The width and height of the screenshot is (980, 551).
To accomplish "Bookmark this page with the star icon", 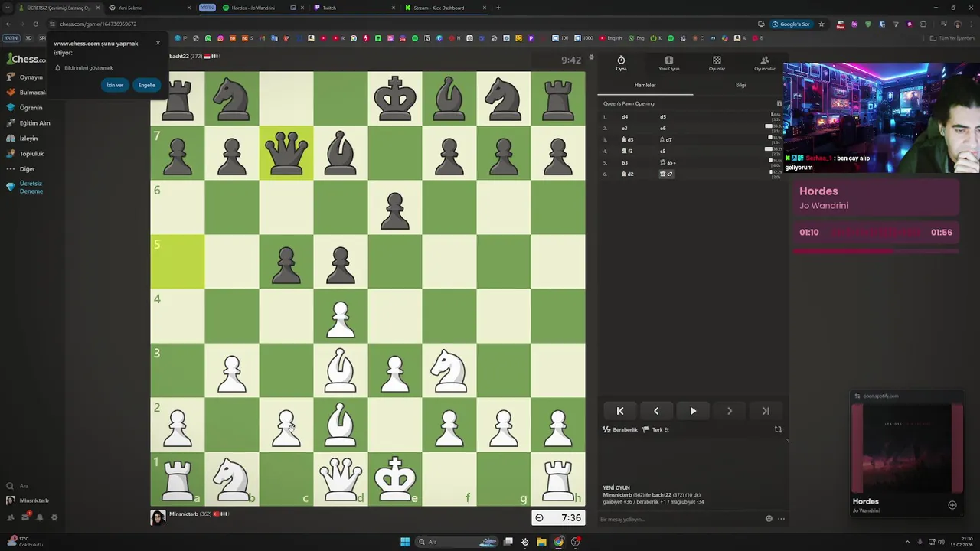I will coord(822,24).
